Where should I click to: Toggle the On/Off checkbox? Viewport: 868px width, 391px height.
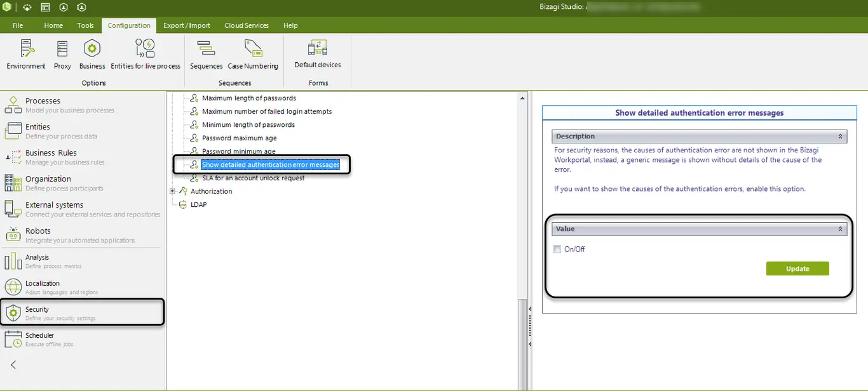[557, 249]
